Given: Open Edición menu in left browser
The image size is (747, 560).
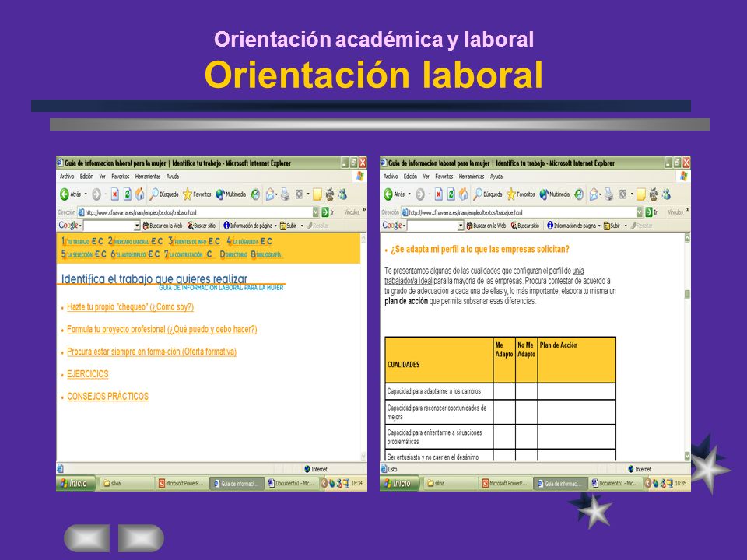Looking at the screenshot, I should (86, 177).
